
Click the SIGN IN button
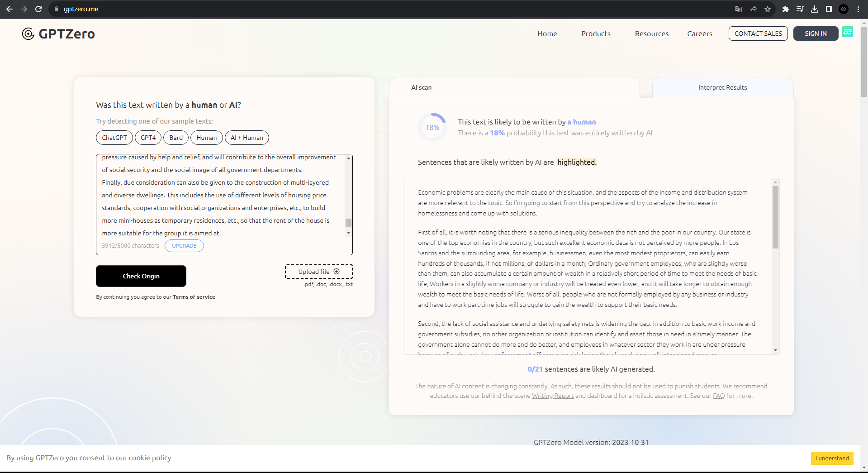click(x=816, y=33)
